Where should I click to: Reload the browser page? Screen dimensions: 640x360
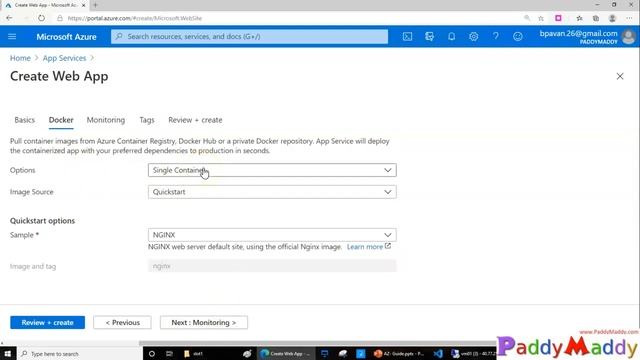tap(41, 18)
